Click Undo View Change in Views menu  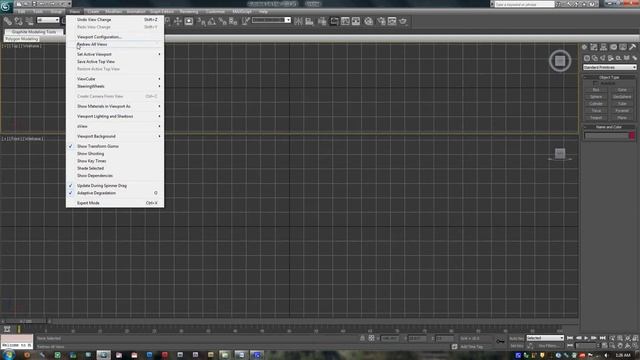pos(115,19)
